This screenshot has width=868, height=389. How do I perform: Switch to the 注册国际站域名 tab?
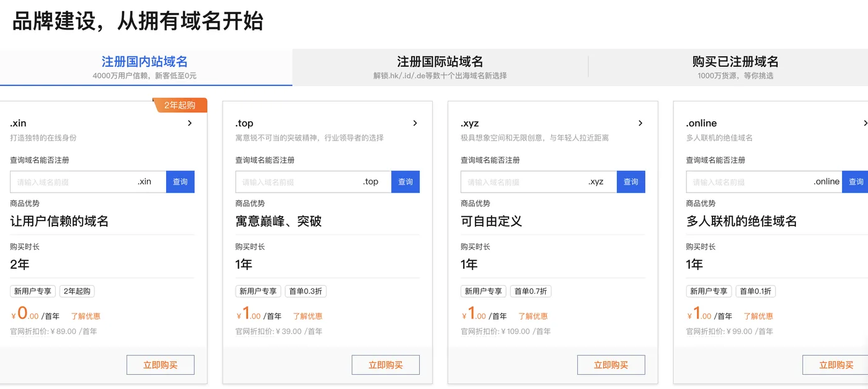(x=440, y=66)
